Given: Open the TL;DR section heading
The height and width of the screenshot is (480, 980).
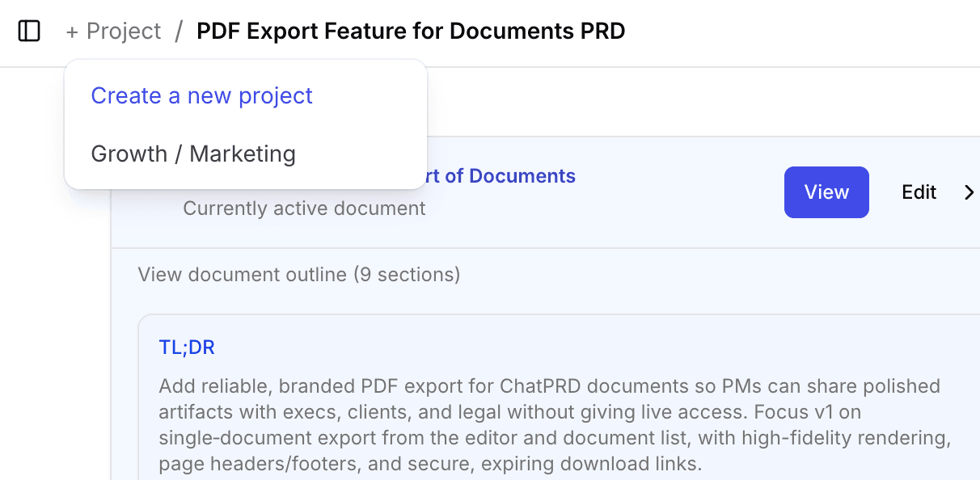Looking at the screenshot, I should tap(187, 347).
